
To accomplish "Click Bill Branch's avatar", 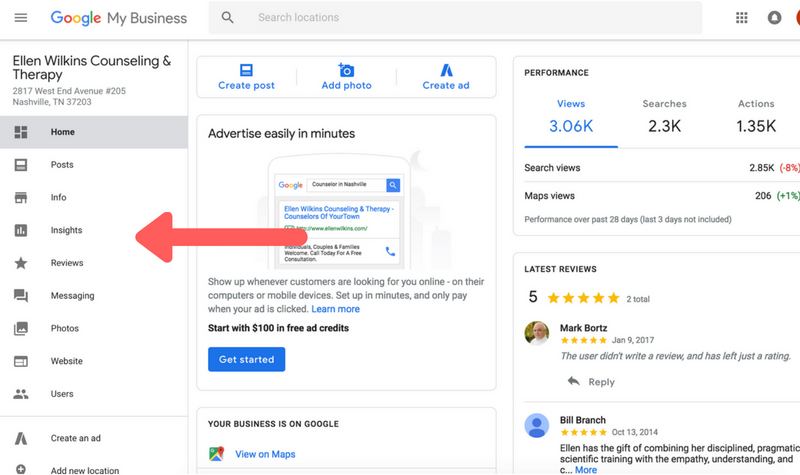I will [537, 426].
